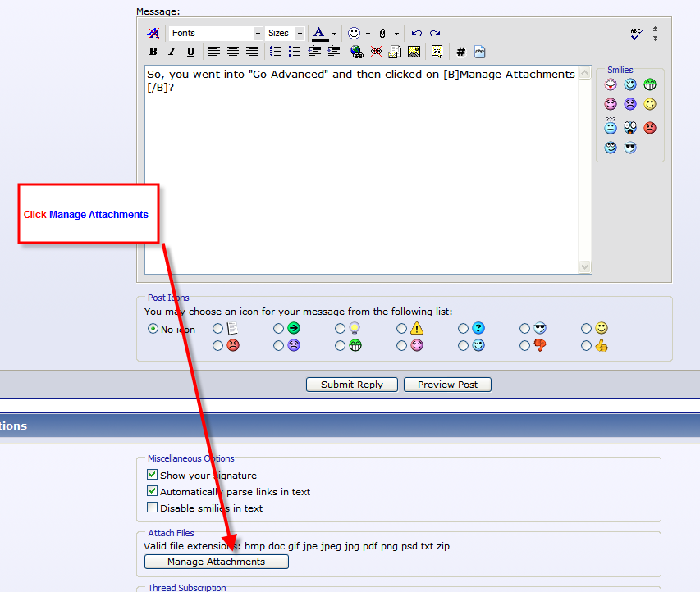700x592 pixels.
Task: Select the question mark post icon radio
Action: (464, 328)
